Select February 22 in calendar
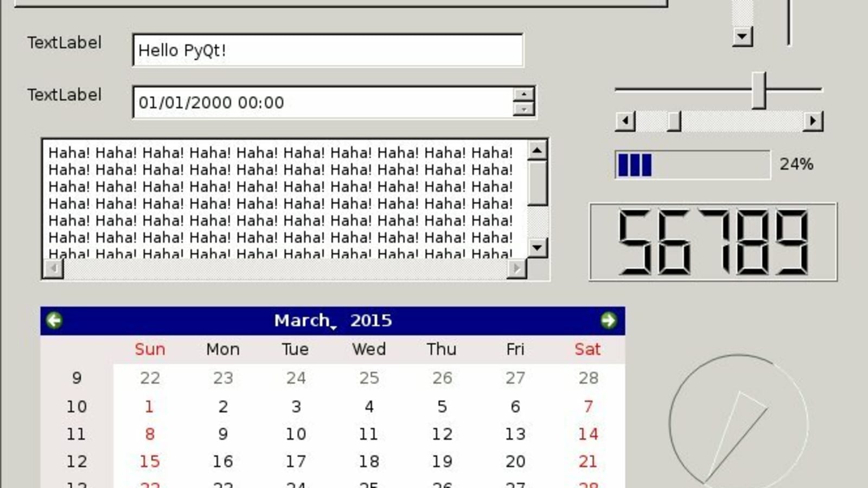 150,378
